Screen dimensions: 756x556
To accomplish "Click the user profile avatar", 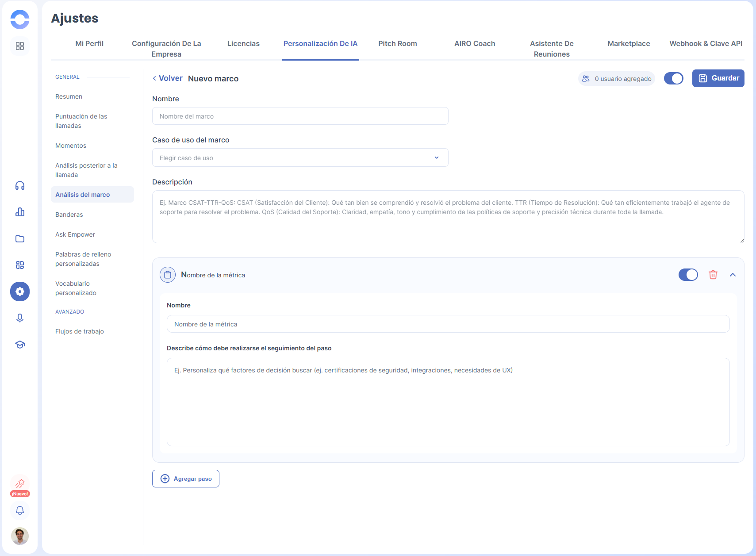I will pos(20,536).
